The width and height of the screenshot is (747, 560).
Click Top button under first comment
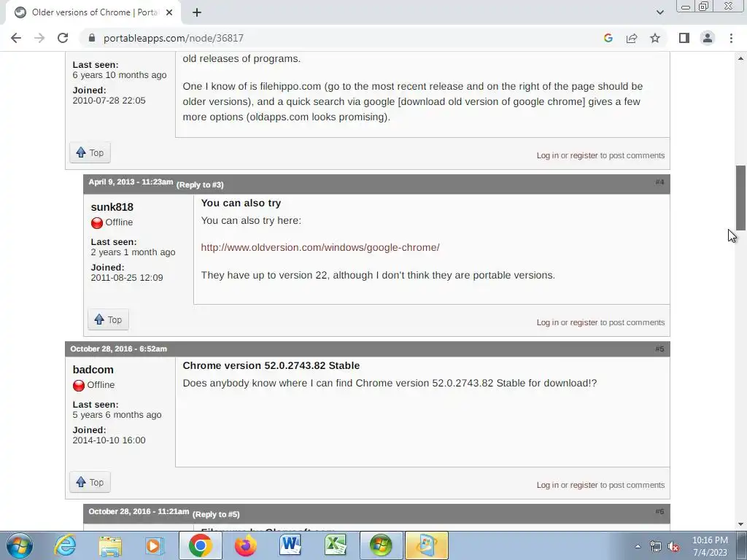tap(90, 152)
